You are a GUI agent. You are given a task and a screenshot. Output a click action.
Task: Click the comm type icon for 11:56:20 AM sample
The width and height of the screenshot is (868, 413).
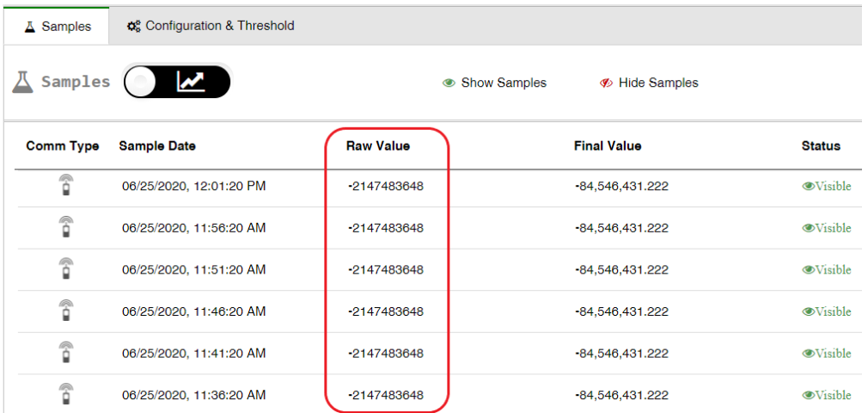click(x=66, y=227)
